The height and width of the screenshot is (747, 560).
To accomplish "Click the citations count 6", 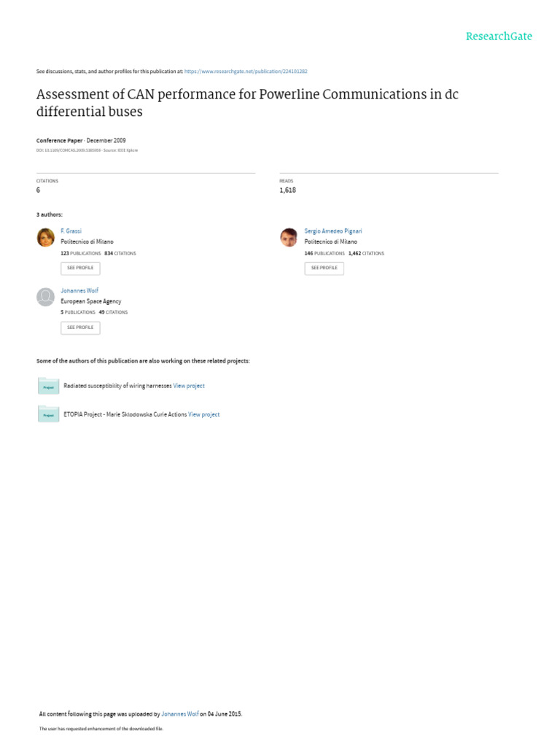I will tap(38, 190).
